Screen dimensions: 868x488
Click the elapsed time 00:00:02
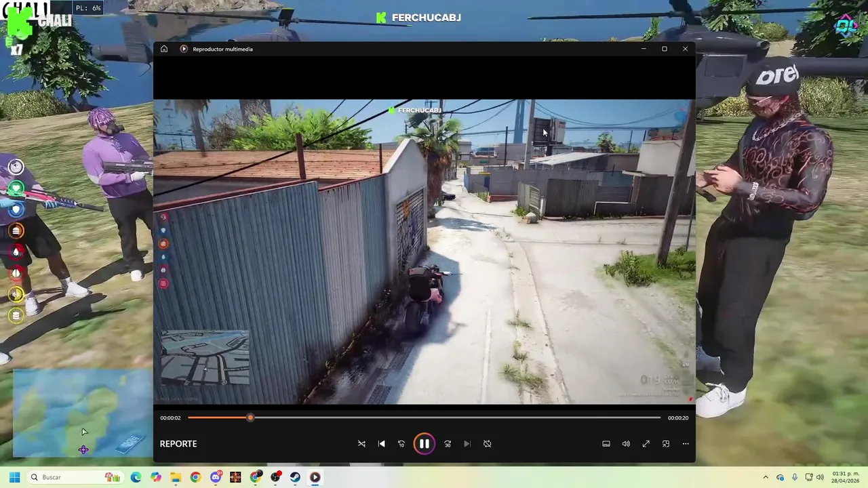click(170, 418)
